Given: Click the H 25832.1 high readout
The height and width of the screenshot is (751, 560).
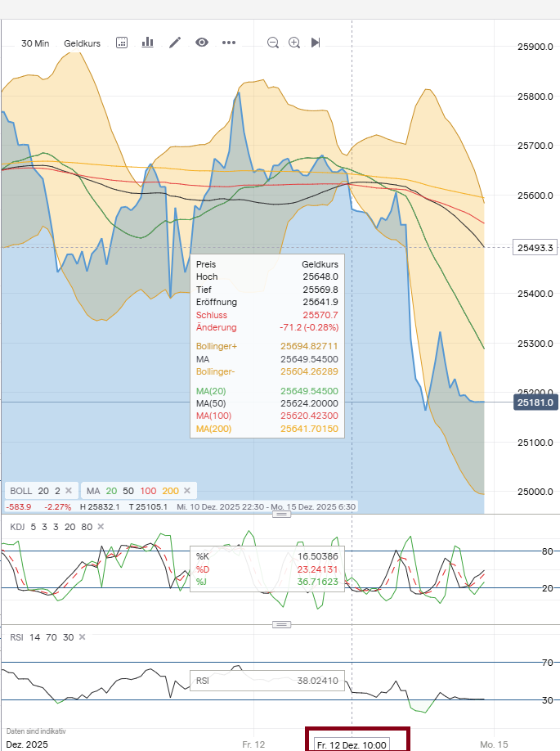Looking at the screenshot, I should 100,506.
